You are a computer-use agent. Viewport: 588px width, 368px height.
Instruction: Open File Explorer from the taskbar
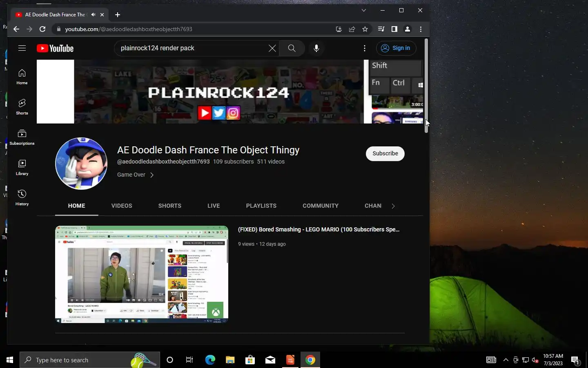coord(230,360)
